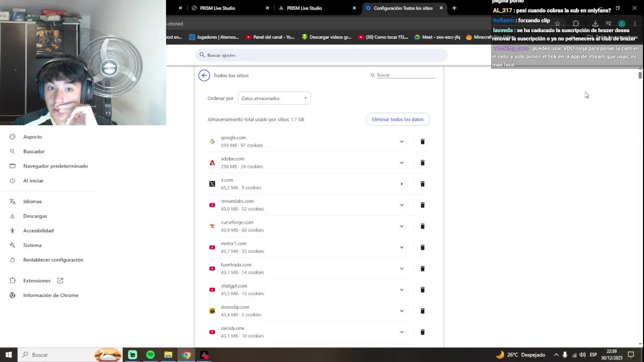Open Información de Chrome page
The image size is (644, 362).
pyautogui.click(x=50, y=295)
